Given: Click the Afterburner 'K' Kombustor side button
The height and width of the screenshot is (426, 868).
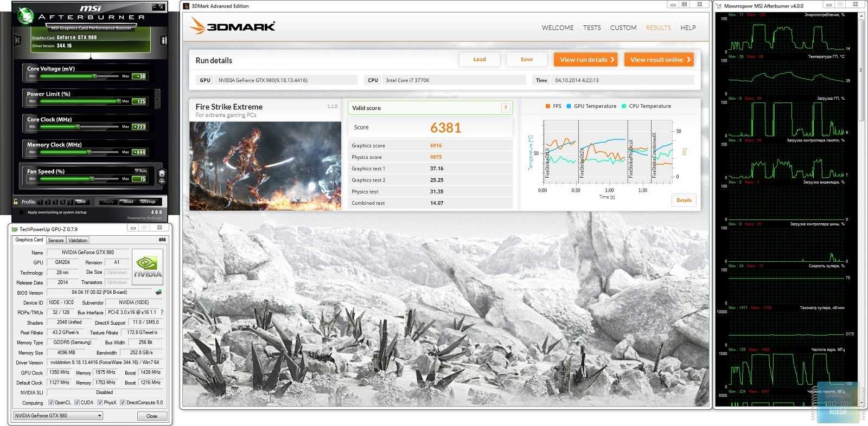Looking at the screenshot, I should tap(17, 40).
